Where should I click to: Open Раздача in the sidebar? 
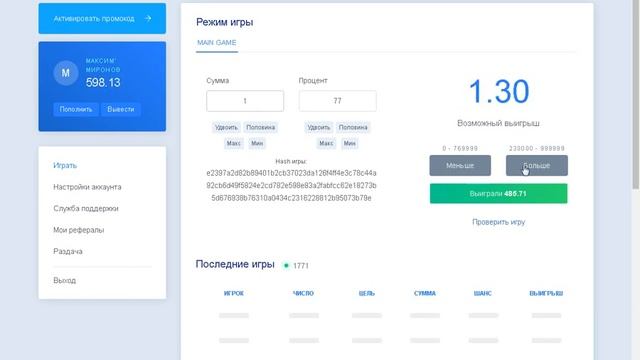pos(68,251)
